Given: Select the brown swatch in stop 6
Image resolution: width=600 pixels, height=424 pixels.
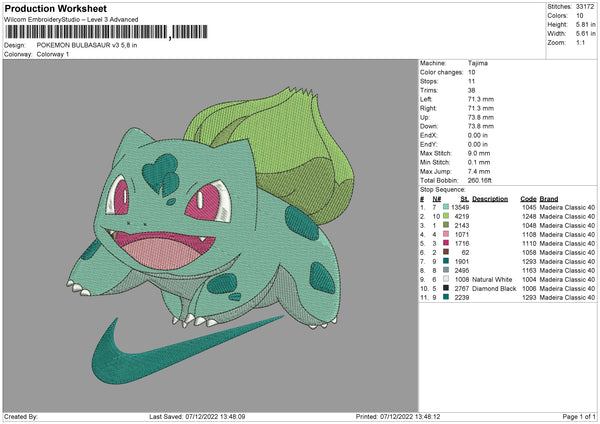Looking at the screenshot, I should [x=446, y=252].
